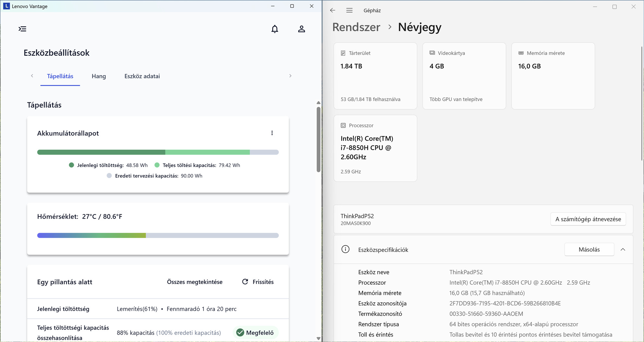
Task: Click the Másolás button
Action: click(589, 249)
